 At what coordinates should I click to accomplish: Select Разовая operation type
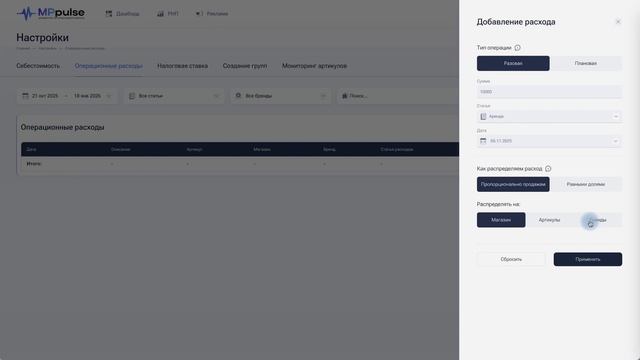pos(513,63)
